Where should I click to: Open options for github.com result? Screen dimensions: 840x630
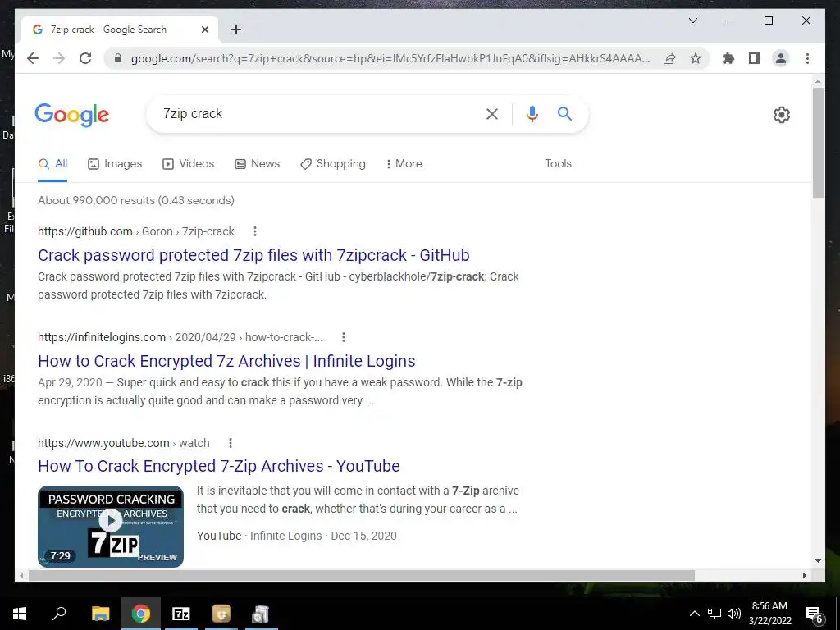[255, 231]
